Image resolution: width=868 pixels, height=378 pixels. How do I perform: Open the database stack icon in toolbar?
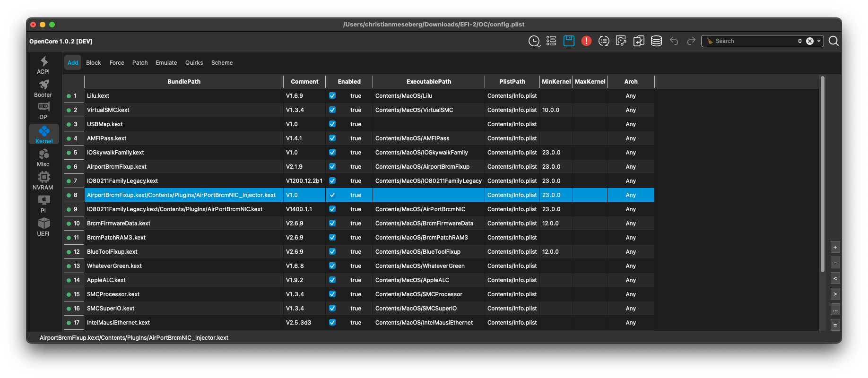point(656,41)
